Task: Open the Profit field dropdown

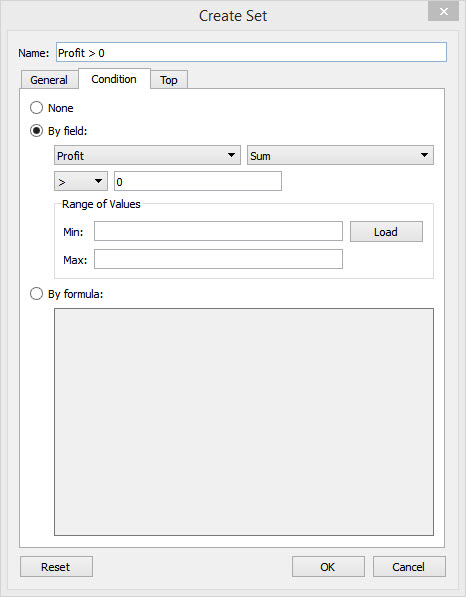Action: point(147,155)
